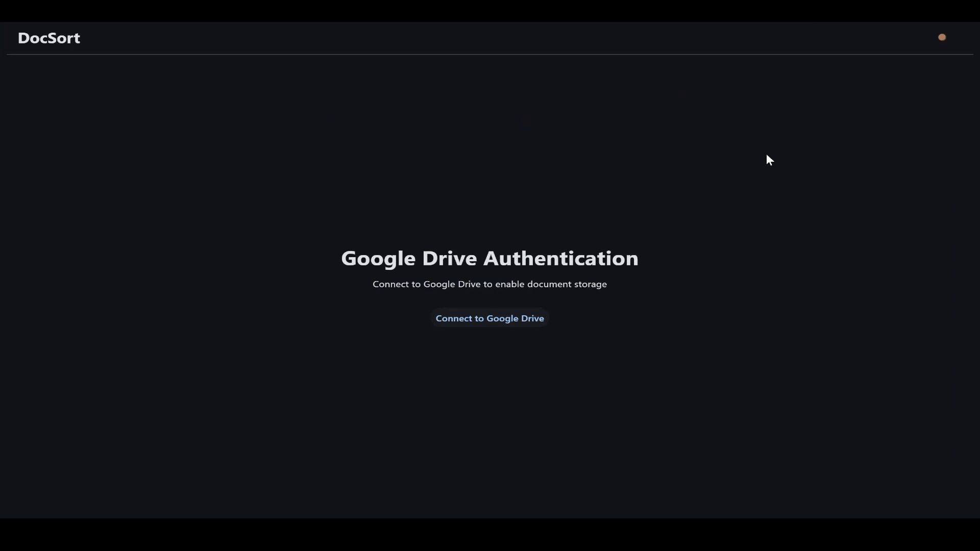Click the 'document storage' description line
This screenshot has width=980, height=551.
pos(567,284)
